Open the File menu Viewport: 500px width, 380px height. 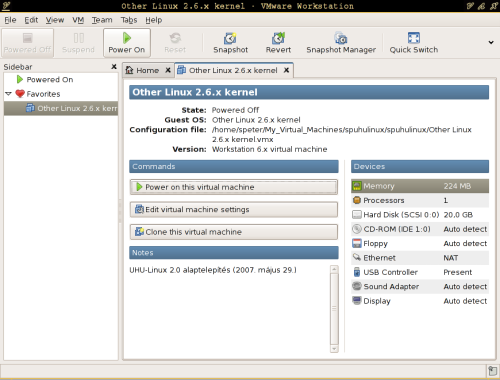pyautogui.click(x=10, y=20)
